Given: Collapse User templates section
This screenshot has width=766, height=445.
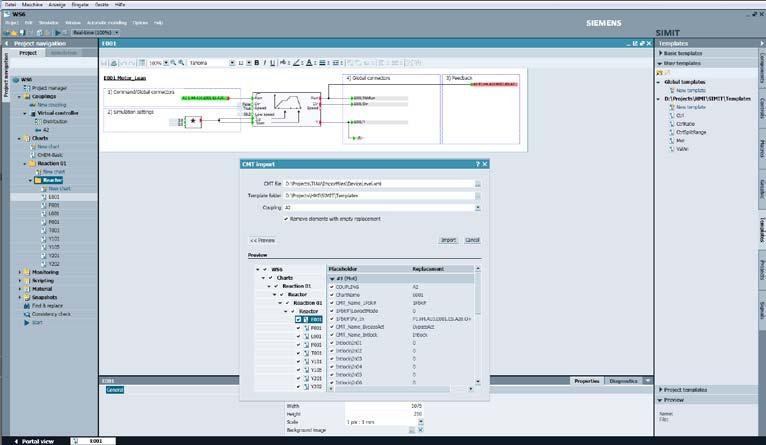Looking at the screenshot, I should coord(660,64).
